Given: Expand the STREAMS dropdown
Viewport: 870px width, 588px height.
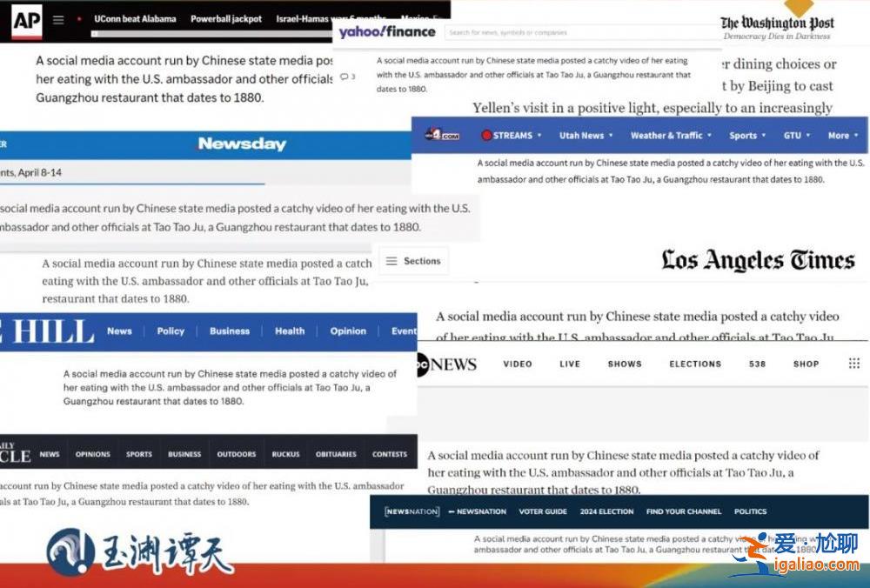Looking at the screenshot, I should (539, 136).
